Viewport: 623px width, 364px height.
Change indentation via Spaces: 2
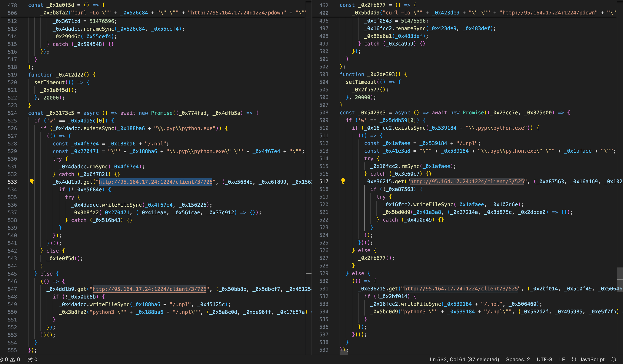coord(518,359)
